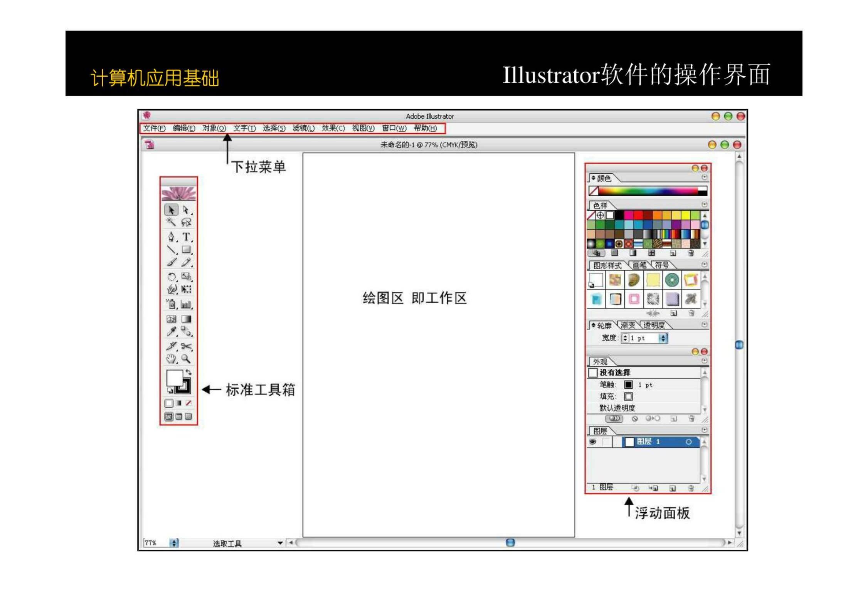Select the Blend tool

tap(186, 331)
